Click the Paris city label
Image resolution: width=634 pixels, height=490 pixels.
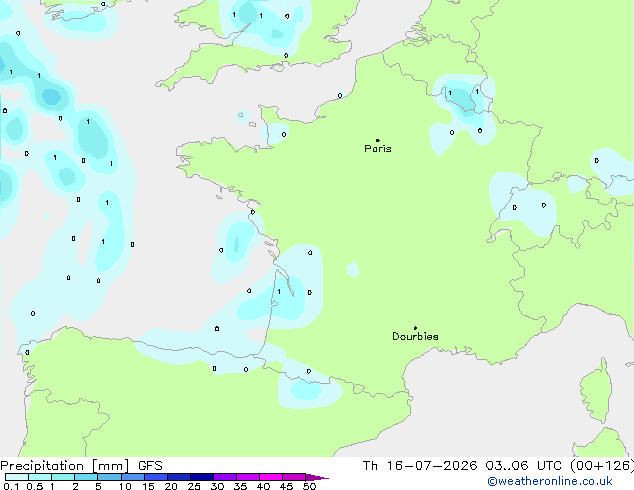coord(378,149)
